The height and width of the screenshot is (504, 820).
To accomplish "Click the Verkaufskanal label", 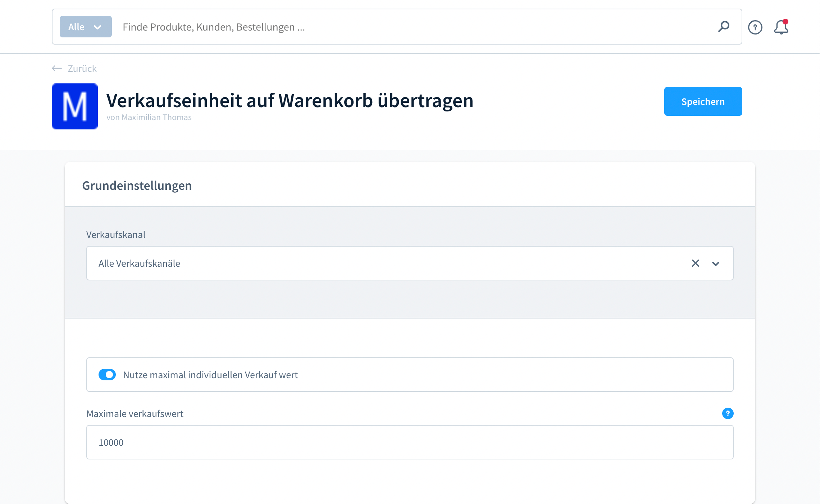I will [116, 234].
